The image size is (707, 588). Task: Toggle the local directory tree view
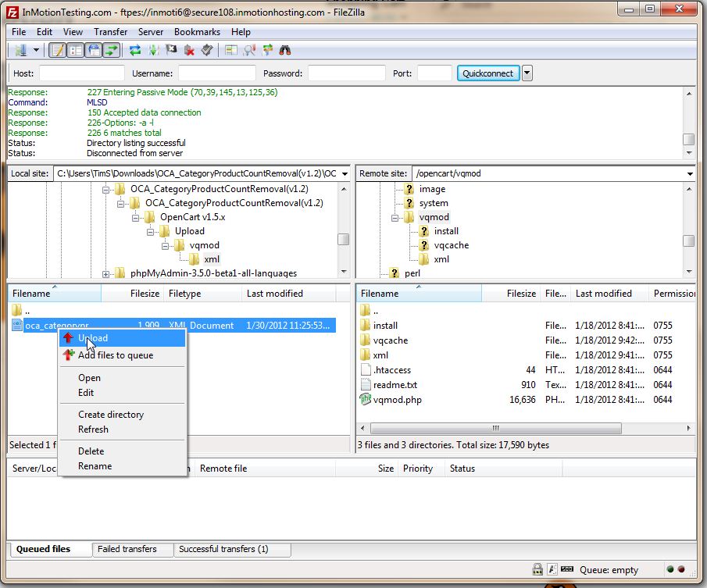tap(75, 51)
